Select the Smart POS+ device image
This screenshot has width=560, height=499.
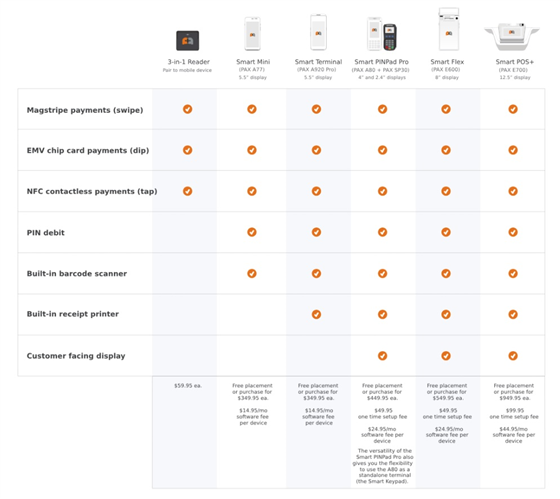pyautogui.click(x=512, y=36)
